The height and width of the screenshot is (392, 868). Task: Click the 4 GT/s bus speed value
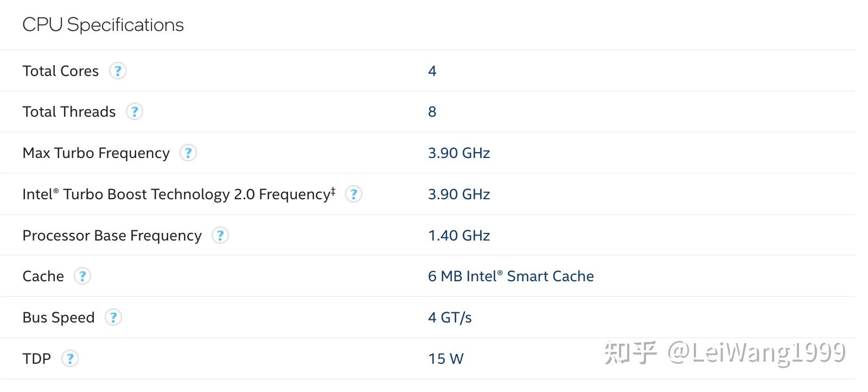pyautogui.click(x=450, y=318)
